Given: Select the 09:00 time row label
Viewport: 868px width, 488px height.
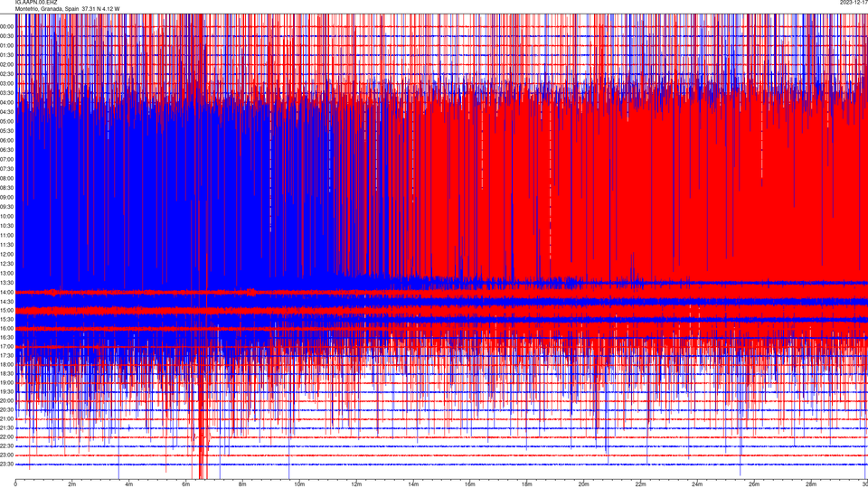Looking at the screenshot, I should click(x=6, y=197).
